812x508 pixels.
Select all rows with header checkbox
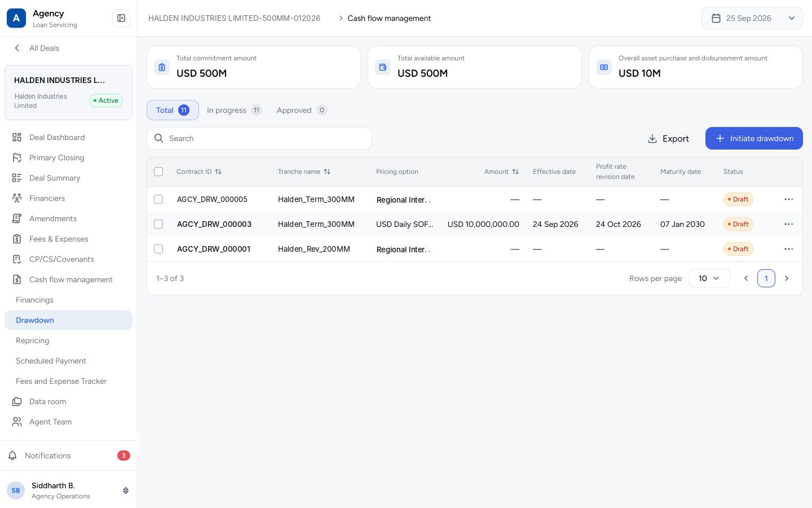tap(158, 172)
